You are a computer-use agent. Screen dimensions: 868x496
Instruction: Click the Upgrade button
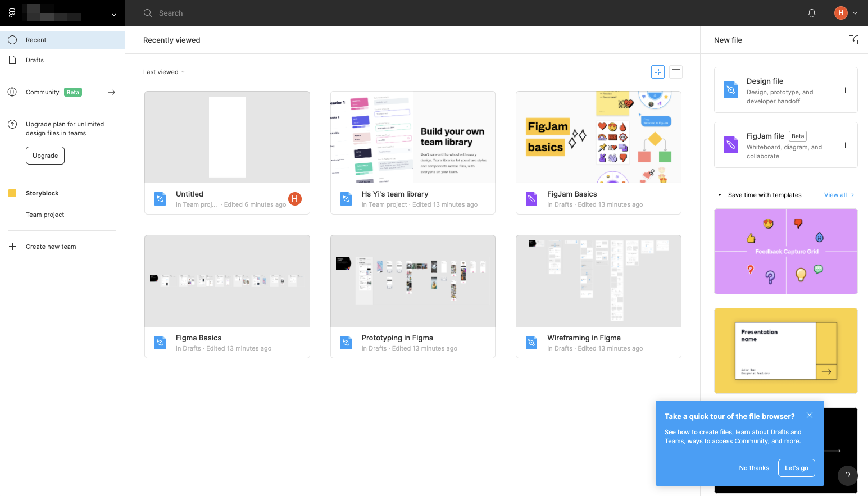coord(45,156)
